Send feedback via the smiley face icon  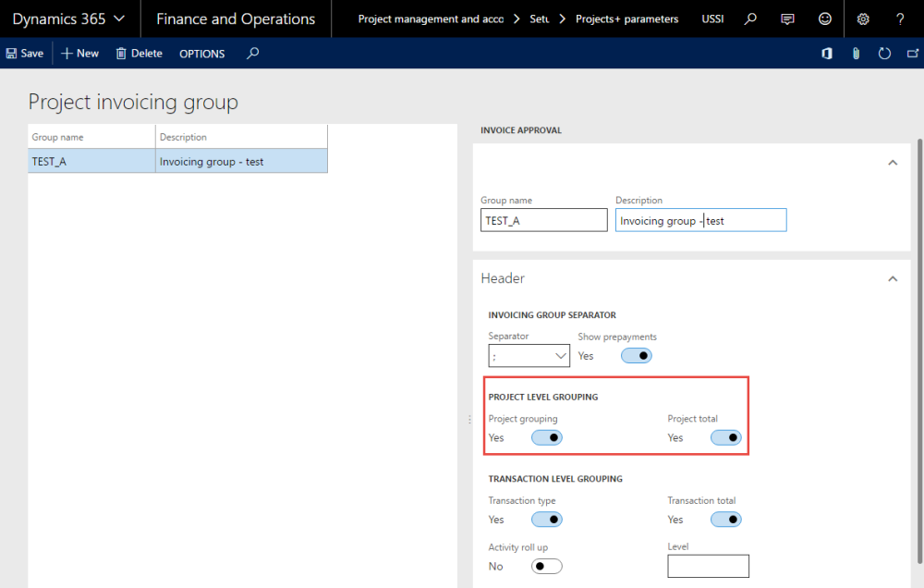pos(824,18)
